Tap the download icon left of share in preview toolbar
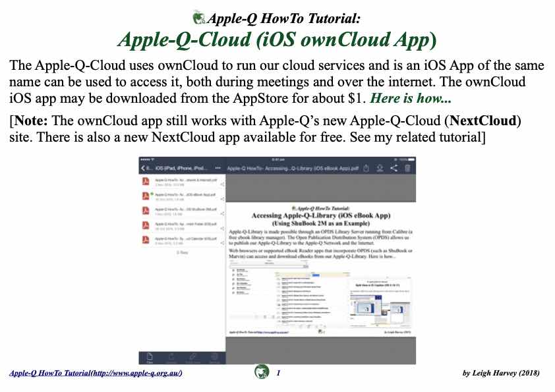This screenshot has width=555, height=392. pos(380,168)
